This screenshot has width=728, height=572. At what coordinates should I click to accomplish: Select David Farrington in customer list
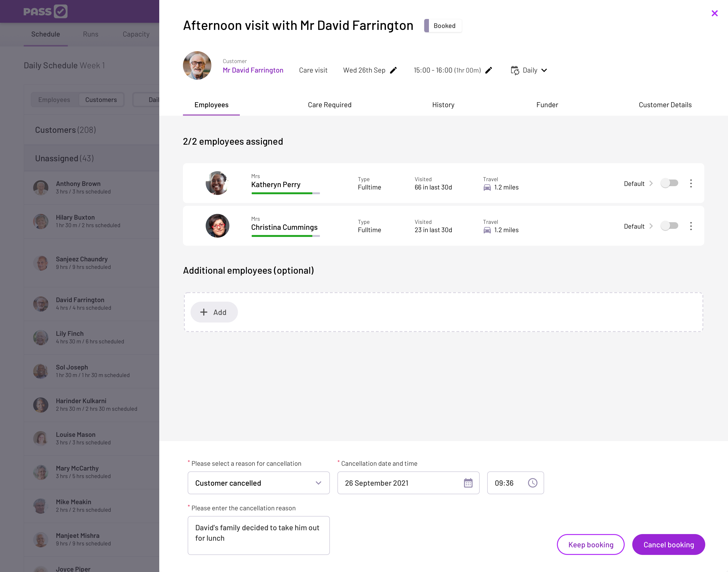(x=92, y=304)
